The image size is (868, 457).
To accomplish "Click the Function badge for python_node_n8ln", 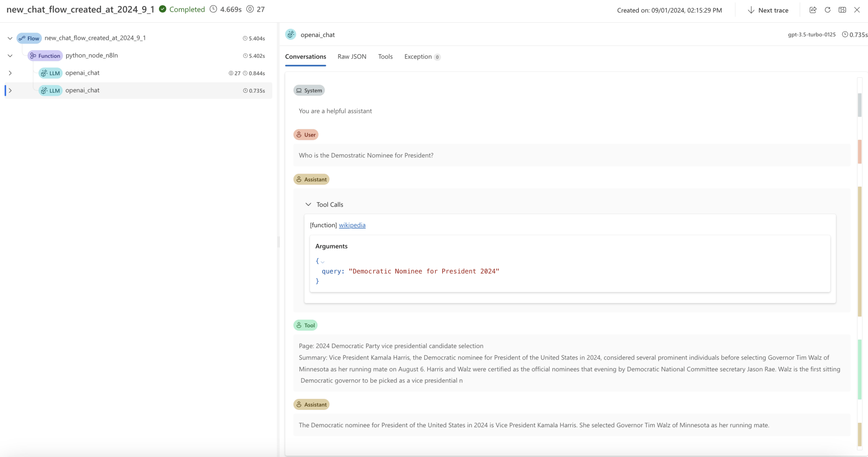I will [45, 56].
